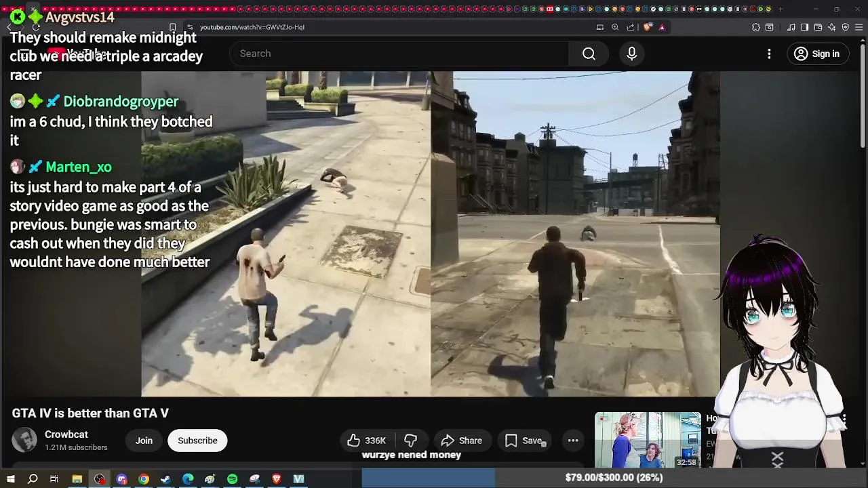Open Brave Rewards triangle icon

[x=662, y=27]
